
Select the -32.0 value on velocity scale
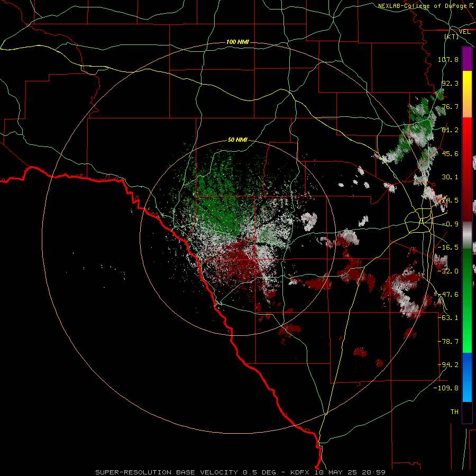click(x=448, y=271)
